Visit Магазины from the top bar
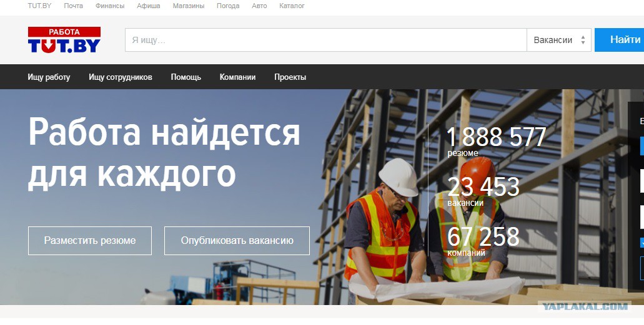The width and height of the screenshot is (644, 325). [188, 6]
